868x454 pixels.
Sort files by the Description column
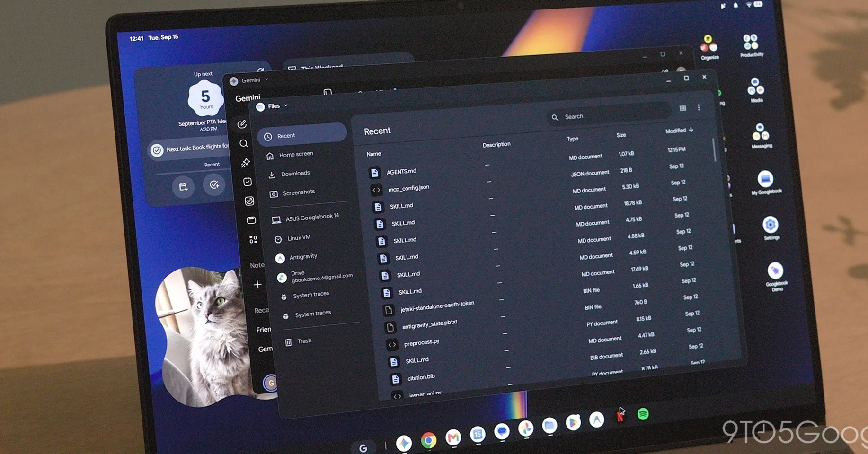coord(496,145)
